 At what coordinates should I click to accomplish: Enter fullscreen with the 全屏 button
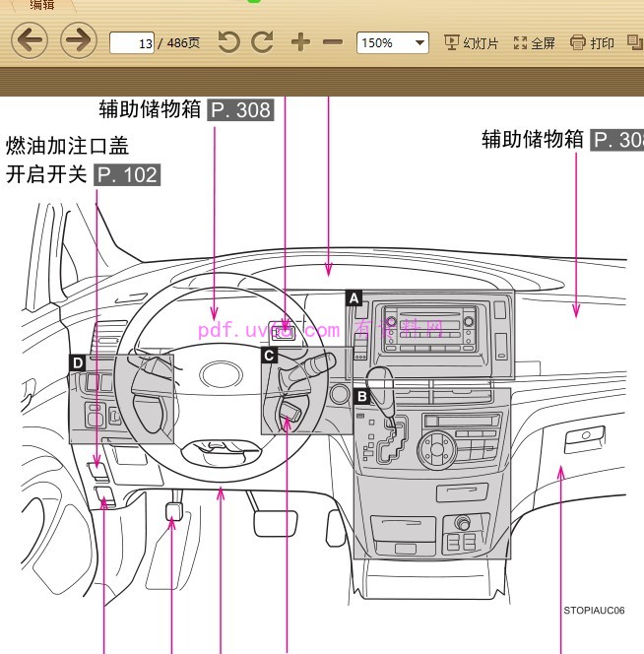point(535,42)
